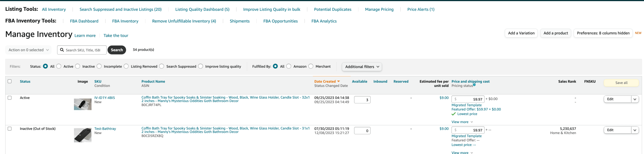Sort by the Product Name column header
The image size is (644, 154).
click(x=153, y=81)
